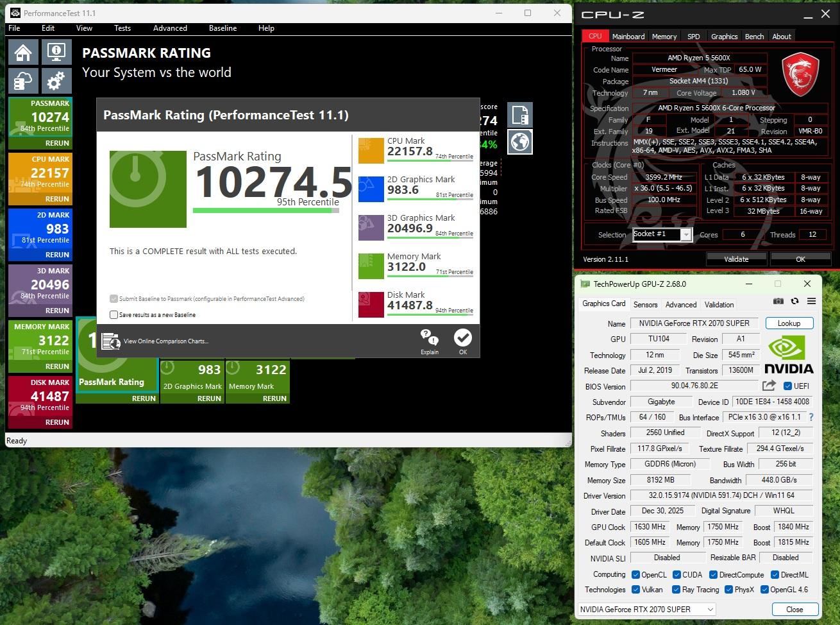Toggle the DirectCompute checkbox
840x625 pixels.
(x=713, y=575)
